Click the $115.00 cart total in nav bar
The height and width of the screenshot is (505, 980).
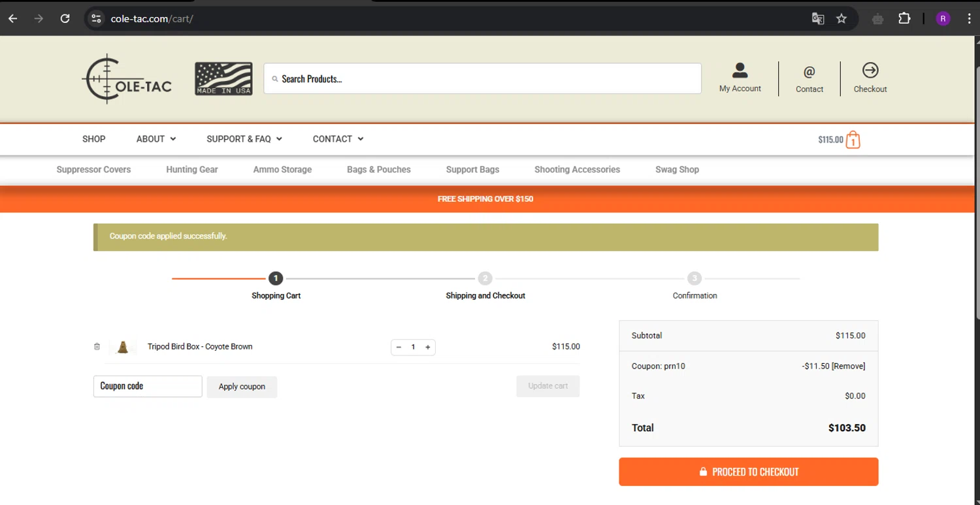830,140
